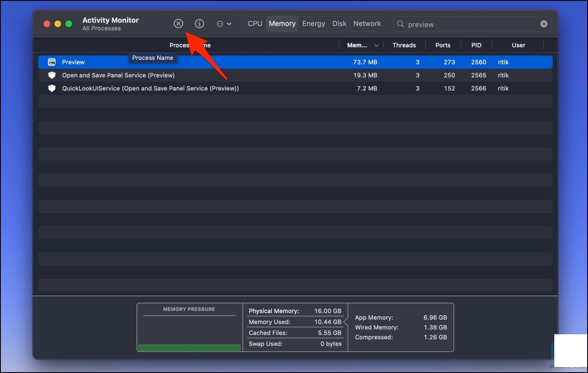Click shield icon beside Open and Save Panel Service
This screenshot has width=588, height=373.
tap(52, 75)
